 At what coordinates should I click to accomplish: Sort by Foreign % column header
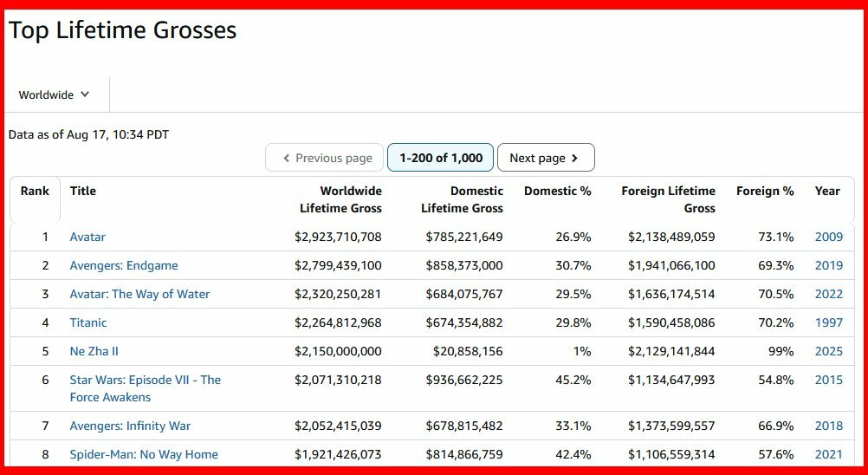[765, 191]
